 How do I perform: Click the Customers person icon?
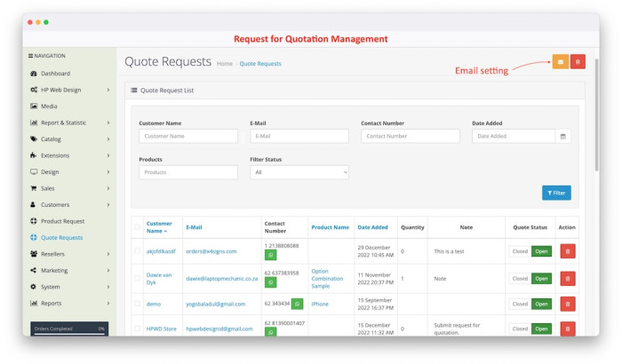(33, 204)
